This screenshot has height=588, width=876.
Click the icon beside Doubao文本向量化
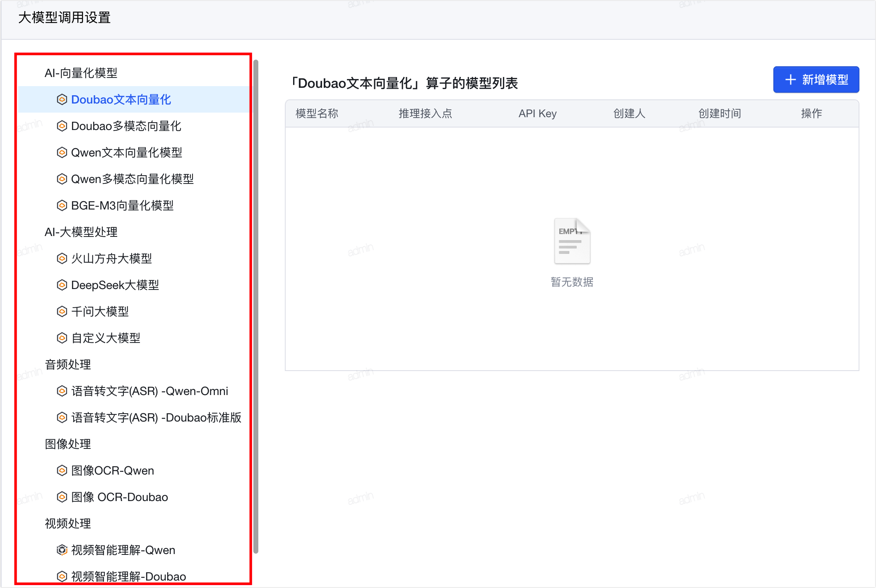tap(62, 99)
